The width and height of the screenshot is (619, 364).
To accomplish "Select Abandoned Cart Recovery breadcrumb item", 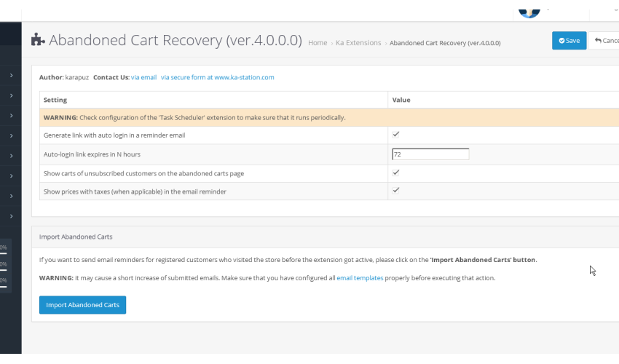I will (445, 43).
